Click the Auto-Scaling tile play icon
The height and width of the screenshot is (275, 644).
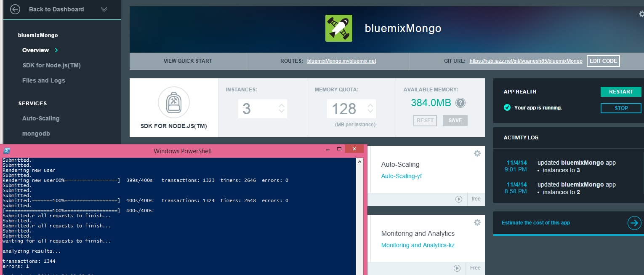[459, 199]
